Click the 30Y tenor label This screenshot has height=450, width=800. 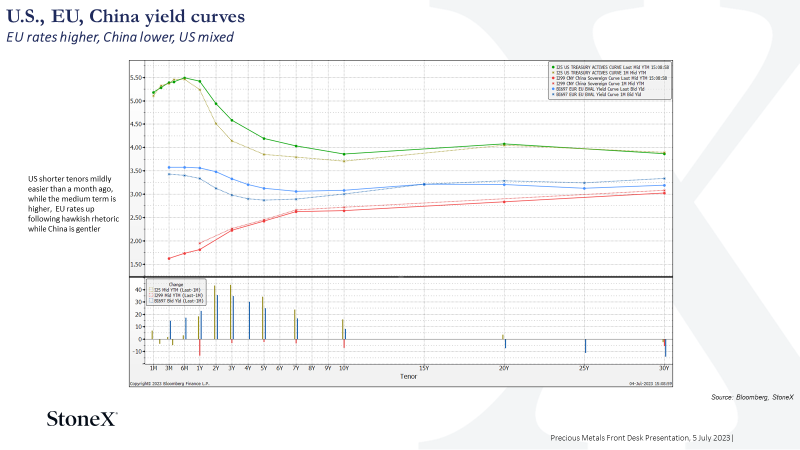[664, 368]
